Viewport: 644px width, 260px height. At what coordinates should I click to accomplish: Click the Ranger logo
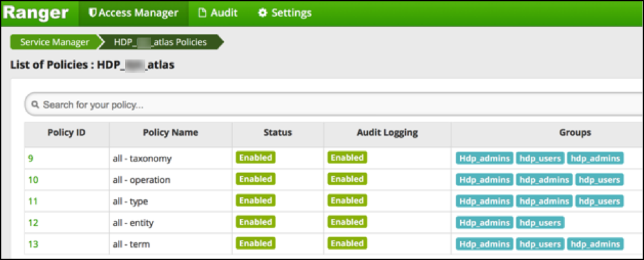[36, 12]
